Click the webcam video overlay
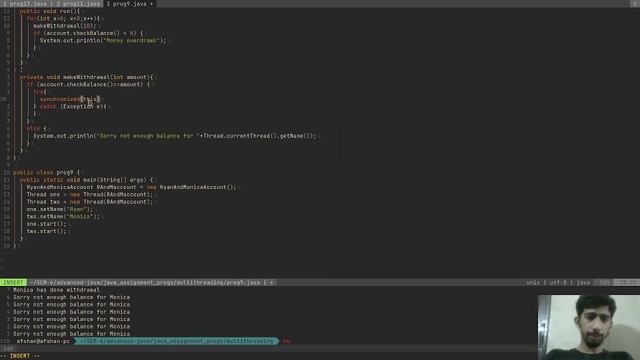640x360 pixels. tap(589, 327)
